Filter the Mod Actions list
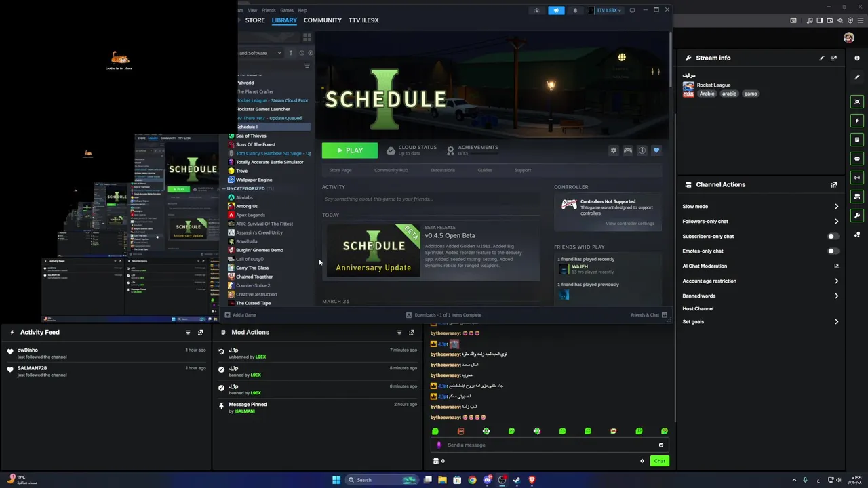Viewport: 868px width, 488px height. point(399,332)
